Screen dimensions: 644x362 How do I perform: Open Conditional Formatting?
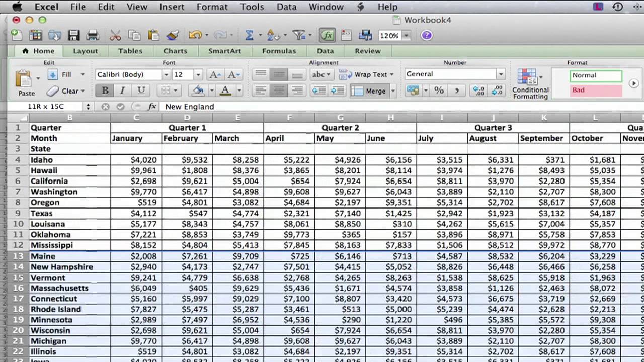pos(530,84)
